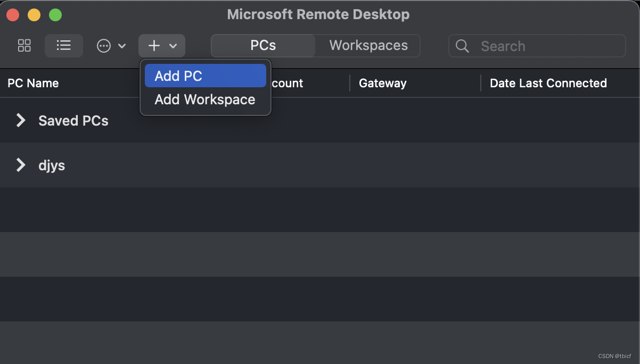The width and height of the screenshot is (640, 364).
Task: Choose Add PC from the menu
Action: [x=206, y=76]
